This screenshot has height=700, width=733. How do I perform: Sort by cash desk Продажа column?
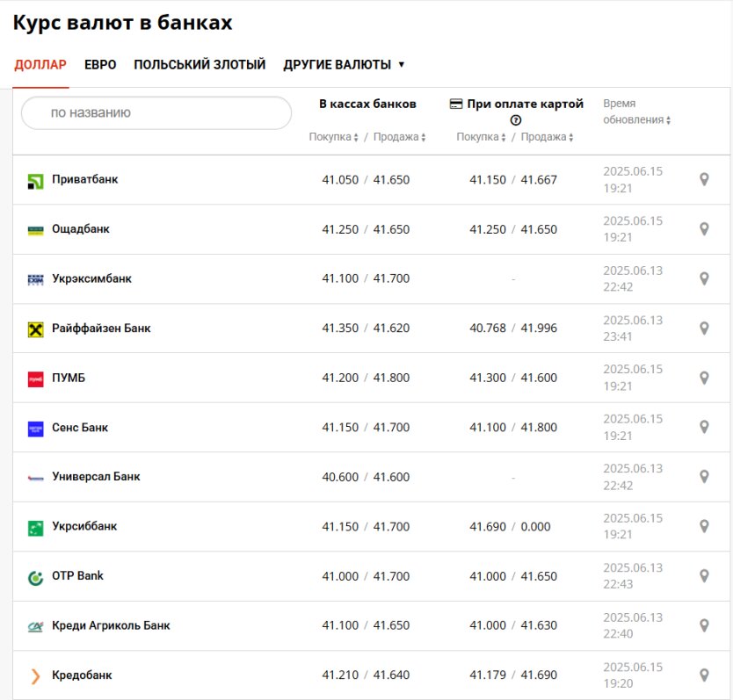coord(399,137)
